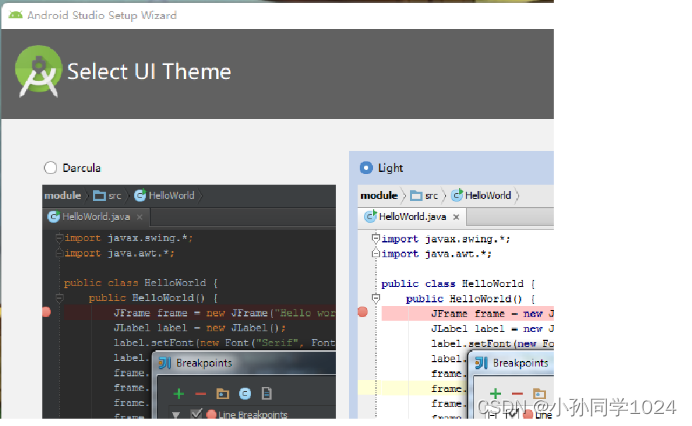Click src folder icon in Light preview

tap(416, 196)
